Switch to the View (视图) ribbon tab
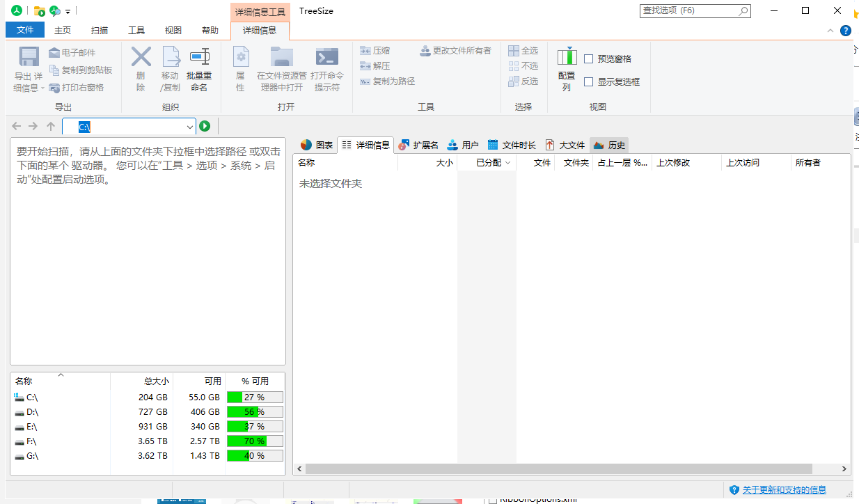 (x=173, y=30)
